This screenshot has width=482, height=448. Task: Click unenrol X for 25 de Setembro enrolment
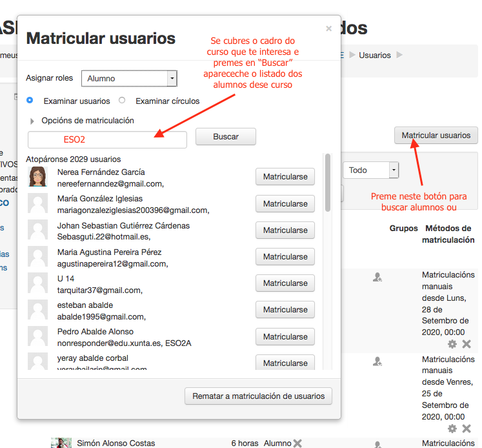467,429
